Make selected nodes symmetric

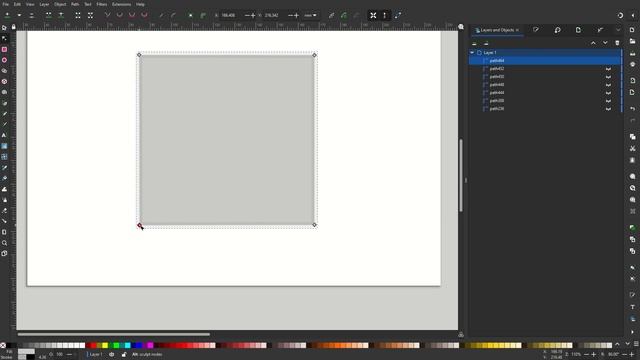132,15
